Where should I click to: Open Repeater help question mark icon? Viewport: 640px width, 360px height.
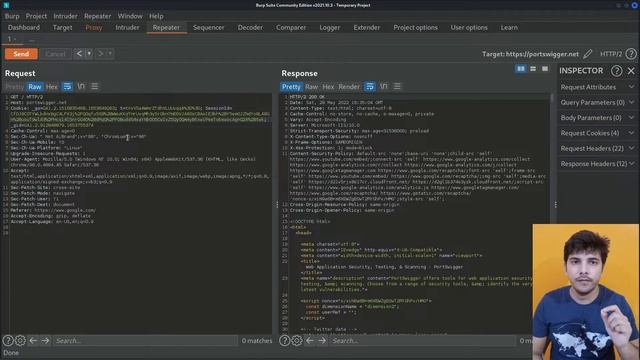pos(631,54)
